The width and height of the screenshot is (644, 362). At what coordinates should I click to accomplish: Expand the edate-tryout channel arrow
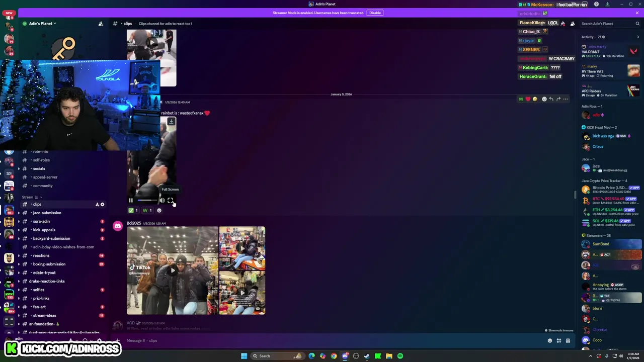click(x=19, y=273)
